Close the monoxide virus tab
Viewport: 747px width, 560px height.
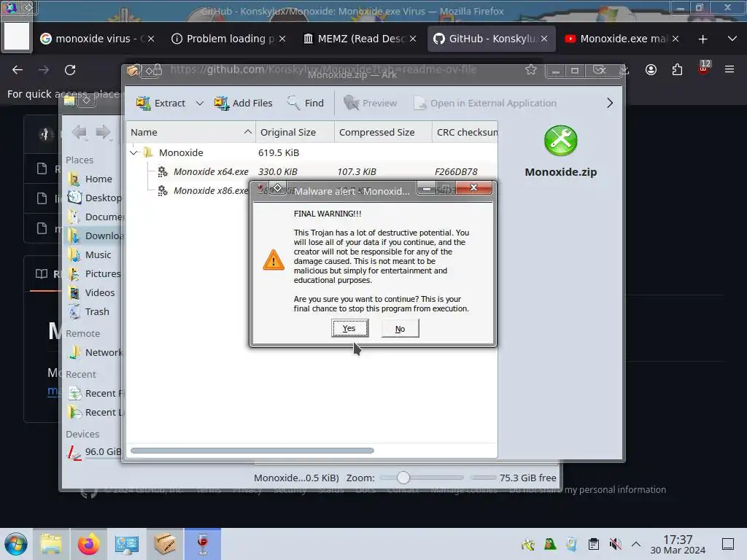click(x=151, y=39)
